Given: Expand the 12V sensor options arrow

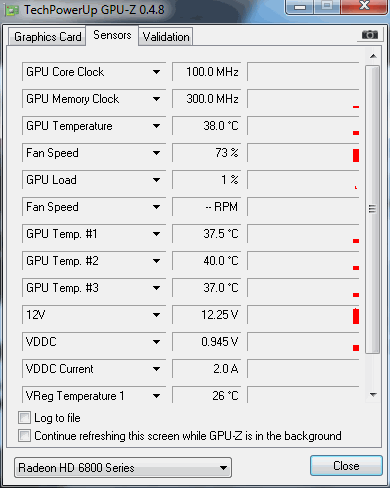Looking at the screenshot, I should (x=156, y=315).
